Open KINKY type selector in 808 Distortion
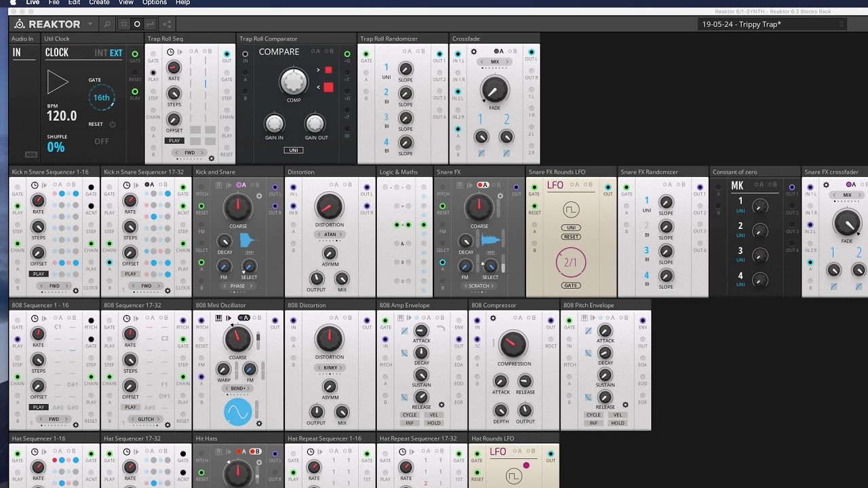This screenshot has width=868, height=488. [330, 367]
